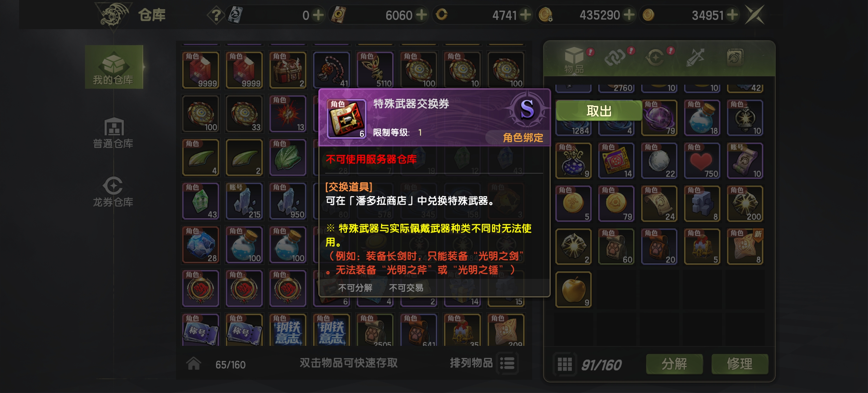This screenshot has height=393, width=868.
Task: Add gold using plus next to 34951
Action: click(732, 15)
